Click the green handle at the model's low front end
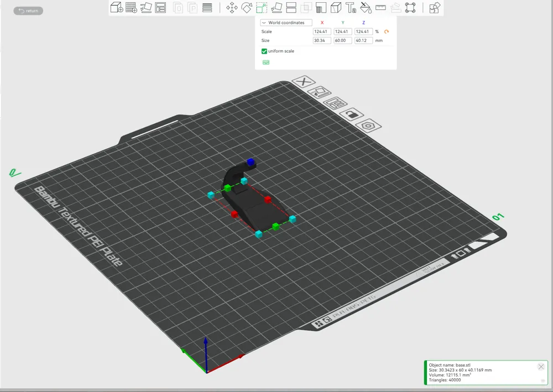The image size is (553, 392). tap(276, 226)
